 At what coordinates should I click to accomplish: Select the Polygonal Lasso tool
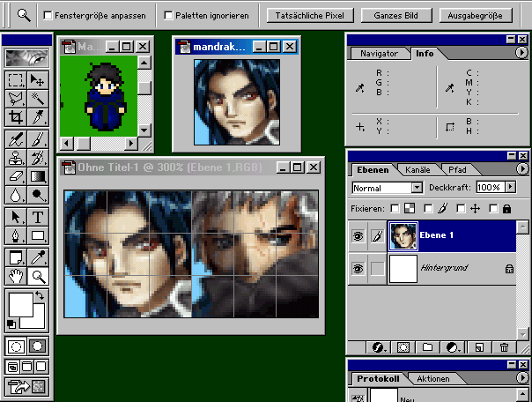click(x=16, y=99)
